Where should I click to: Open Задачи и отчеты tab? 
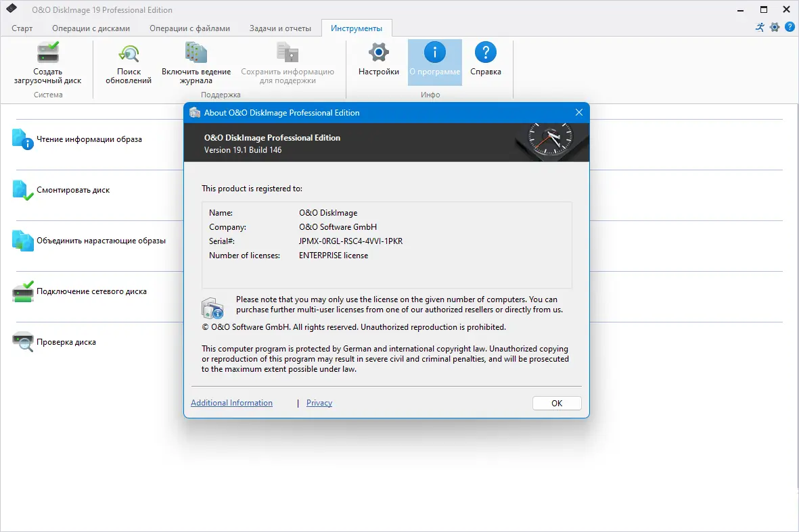pyautogui.click(x=280, y=28)
